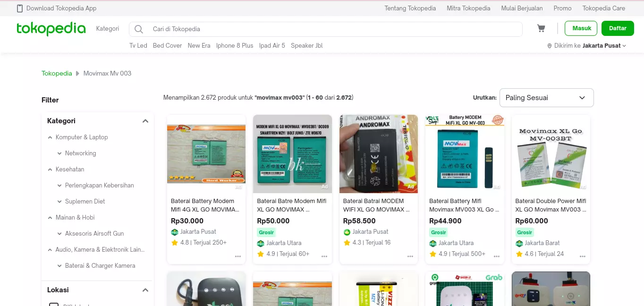
Task: Open the Rp50.000 Baterai Batre Modem Mifi image
Action: [x=292, y=154]
